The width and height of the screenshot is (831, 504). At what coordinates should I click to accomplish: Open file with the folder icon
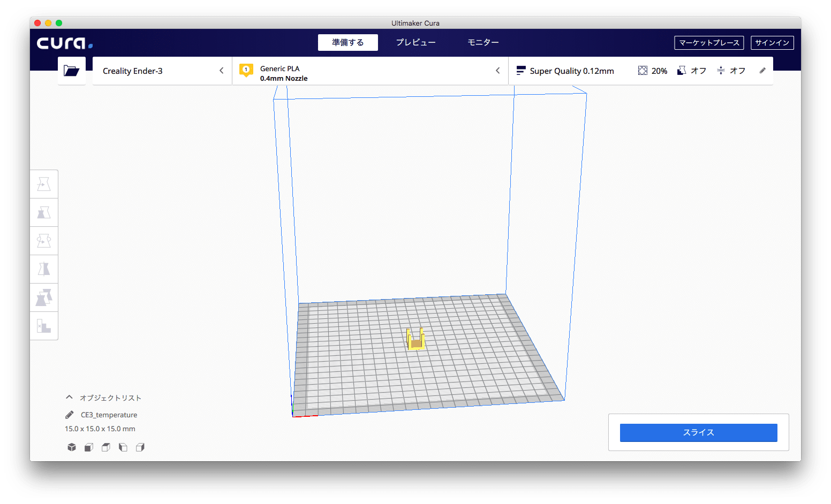click(72, 71)
